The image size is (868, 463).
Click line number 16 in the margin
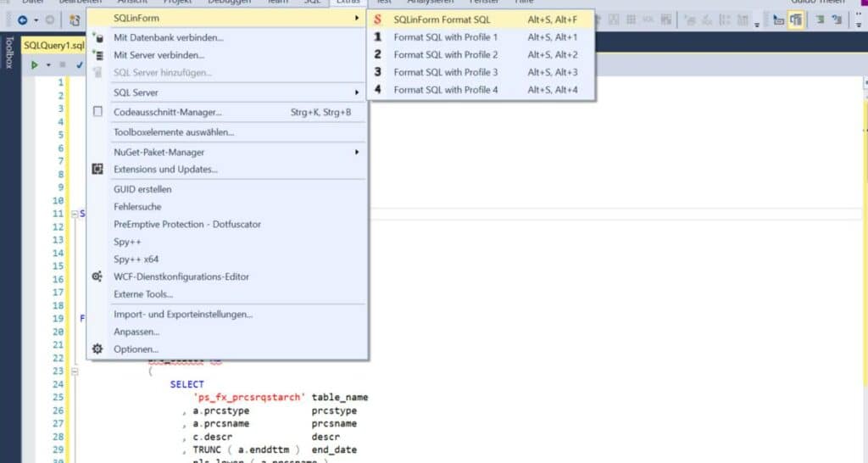[x=58, y=279]
